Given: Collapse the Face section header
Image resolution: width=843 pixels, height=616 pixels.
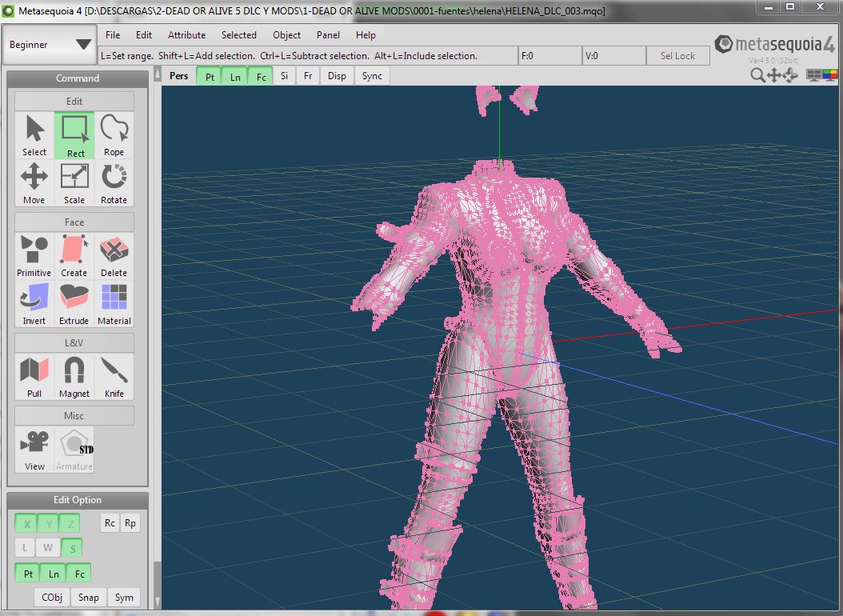Looking at the screenshot, I should pyautogui.click(x=74, y=222).
